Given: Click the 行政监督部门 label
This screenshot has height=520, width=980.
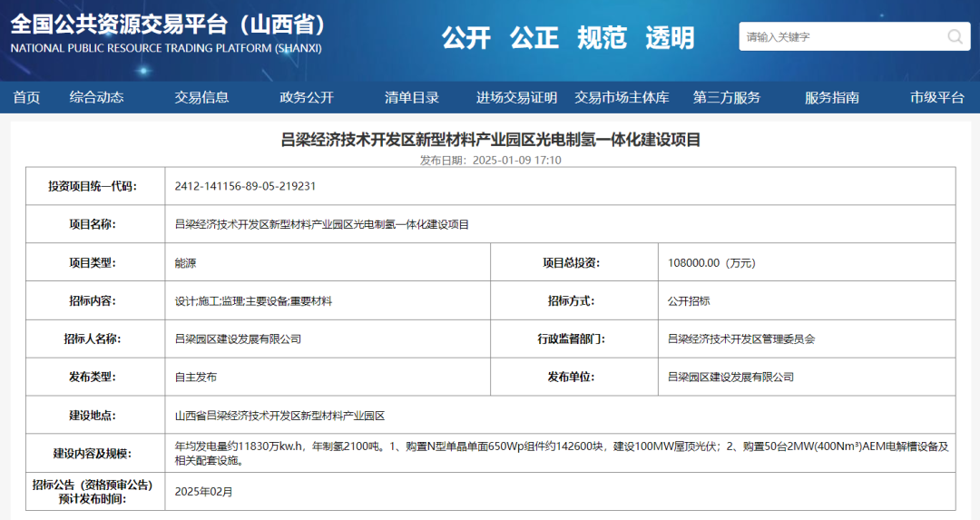Looking at the screenshot, I should pos(572,339).
